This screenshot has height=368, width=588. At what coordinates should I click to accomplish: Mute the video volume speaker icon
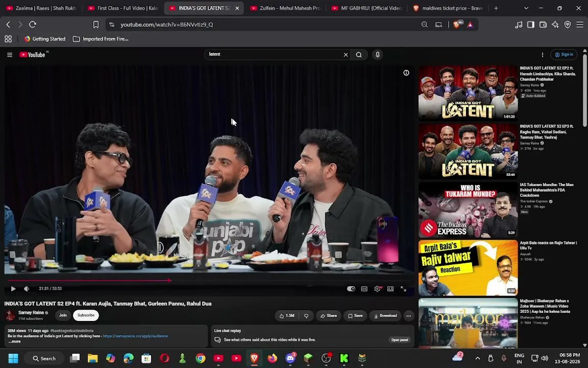(x=26, y=289)
